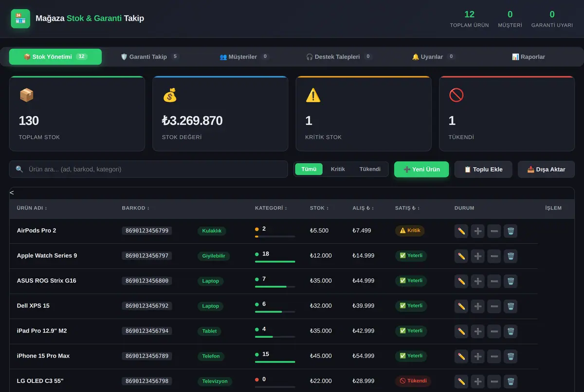The image size is (584, 392).
Task: Focus the Ürün ara search field
Action: point(148,169)
